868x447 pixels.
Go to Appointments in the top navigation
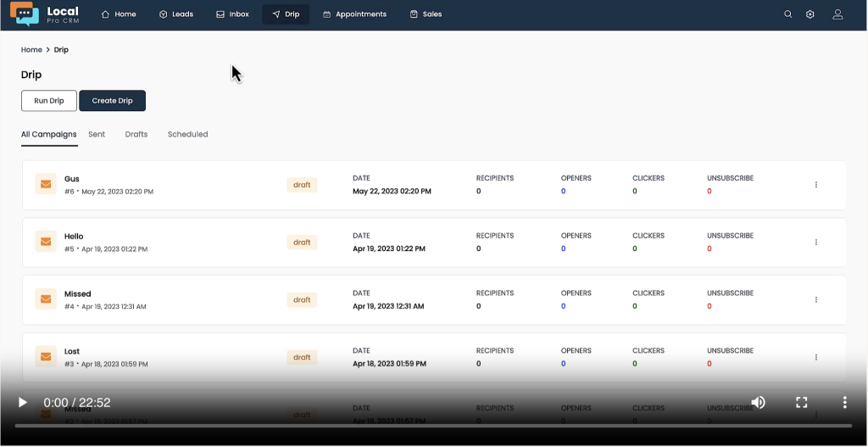[x=354, y=14]
